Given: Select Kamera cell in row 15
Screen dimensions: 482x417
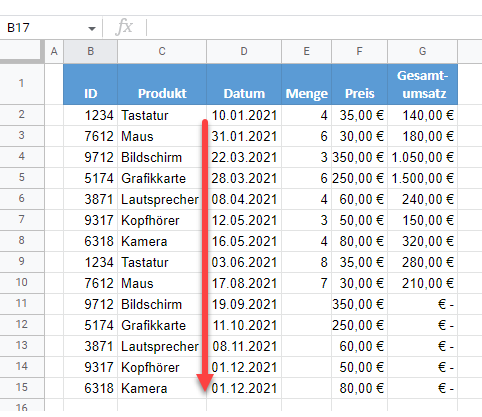Looking at the screenshot, I should [x=162, y=388].
